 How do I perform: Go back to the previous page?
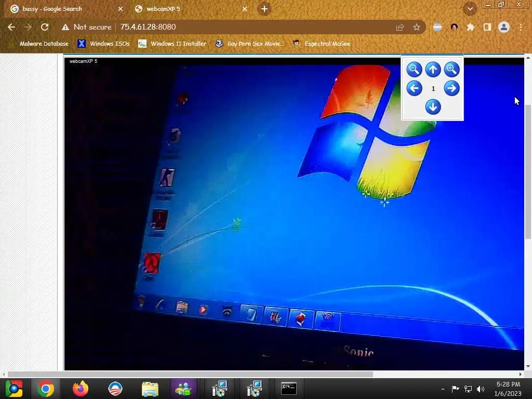11,27
